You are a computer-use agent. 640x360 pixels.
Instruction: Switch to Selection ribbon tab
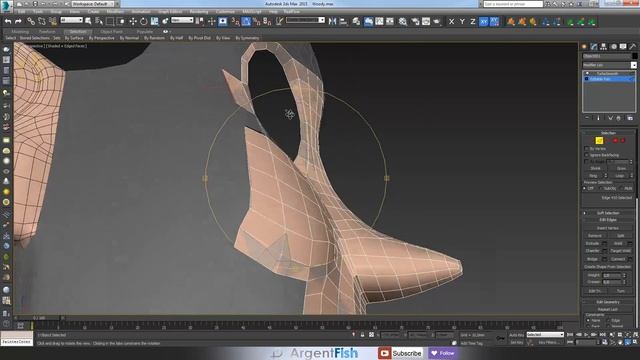pyautogui.click(x=78, y=31)
